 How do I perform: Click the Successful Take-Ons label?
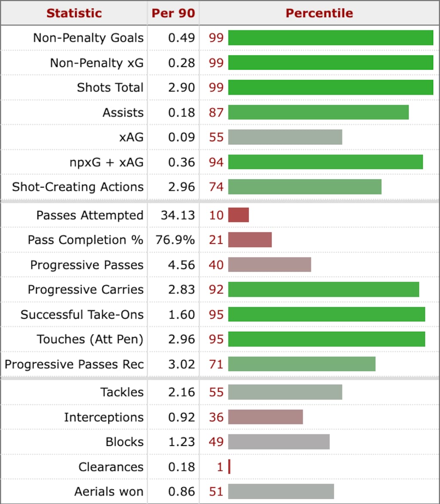coord(82,315)
